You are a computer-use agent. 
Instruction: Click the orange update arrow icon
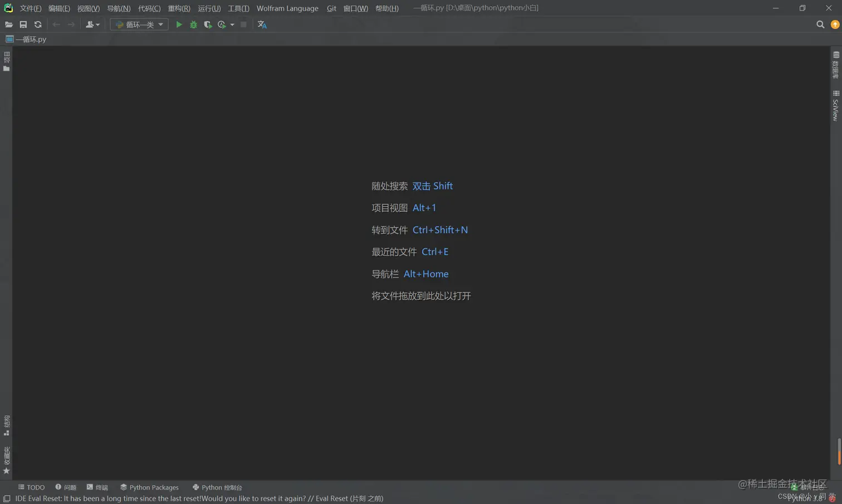click(x=835, y=25)
